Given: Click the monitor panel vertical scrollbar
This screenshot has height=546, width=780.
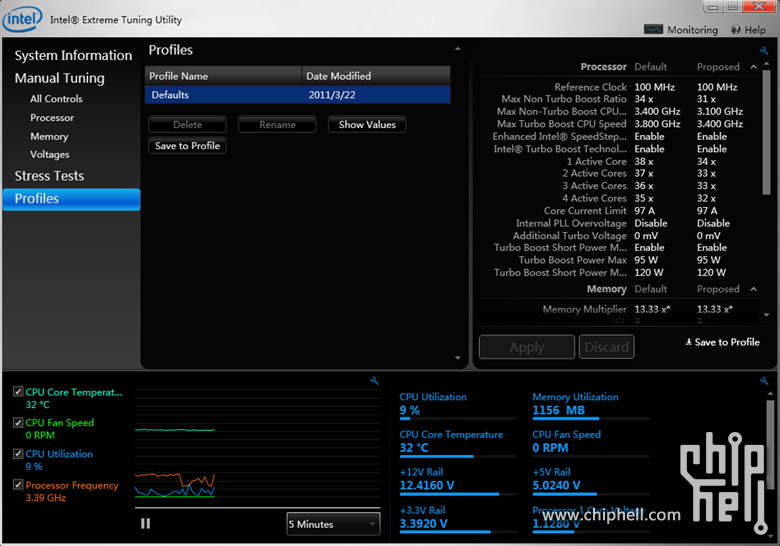Looking at the screenshot, I should [x=770, y=443].
